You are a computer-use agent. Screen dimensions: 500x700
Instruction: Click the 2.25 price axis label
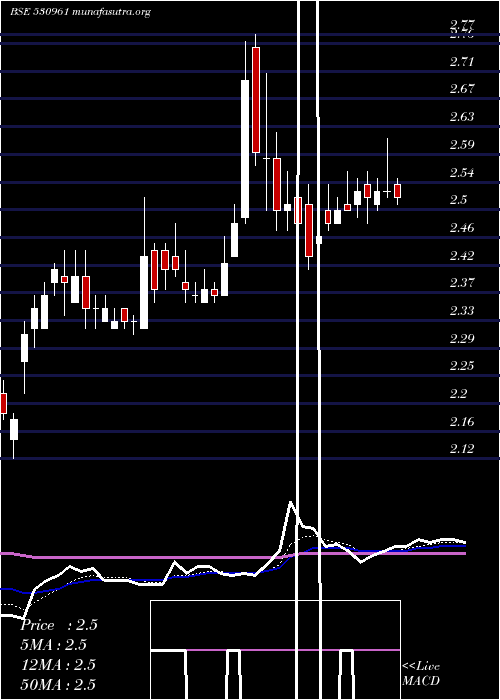(x=462, y=366)
